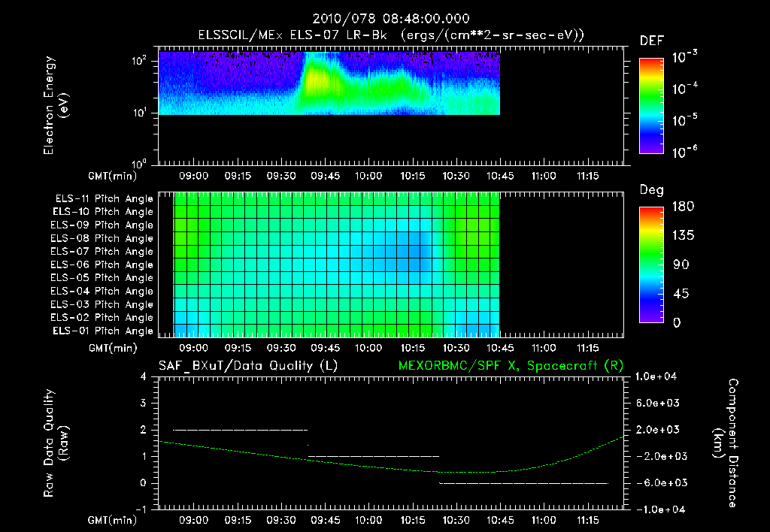This screenshot has height=532, width=770.
Task: Click the 11:15 tick on bottom time axis
Action: tap(587, 520)
